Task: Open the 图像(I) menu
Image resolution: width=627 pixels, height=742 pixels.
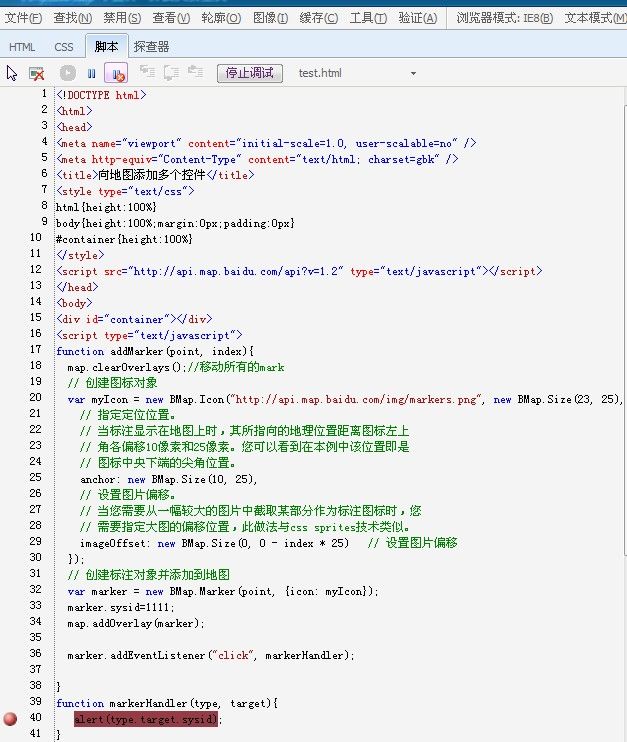Action: tap(270, 18)
